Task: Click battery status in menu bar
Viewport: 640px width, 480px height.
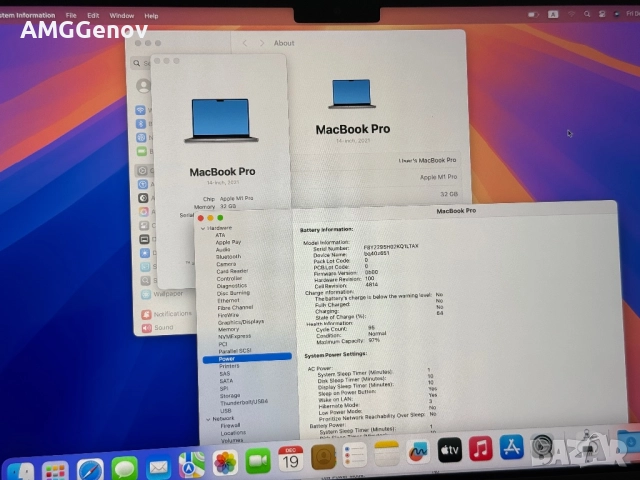Action: (x=533, y=15)
